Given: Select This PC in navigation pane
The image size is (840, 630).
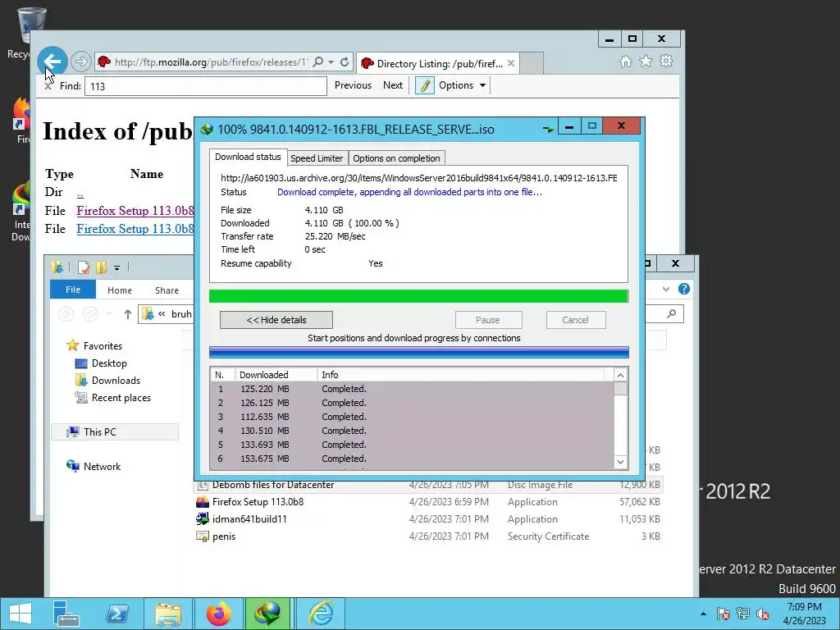Looking at the screenshot, I should (115, 431).
